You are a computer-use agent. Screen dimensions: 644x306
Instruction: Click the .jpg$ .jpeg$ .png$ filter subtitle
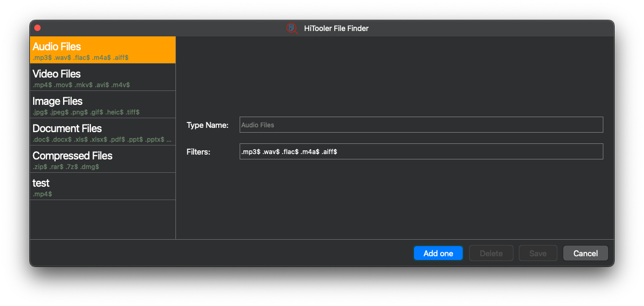86,112
